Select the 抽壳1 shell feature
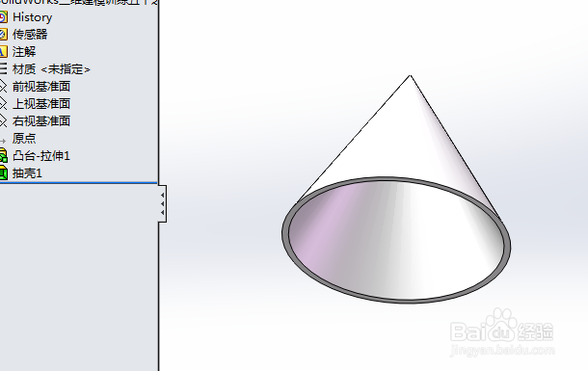 [x=27, y=173]
